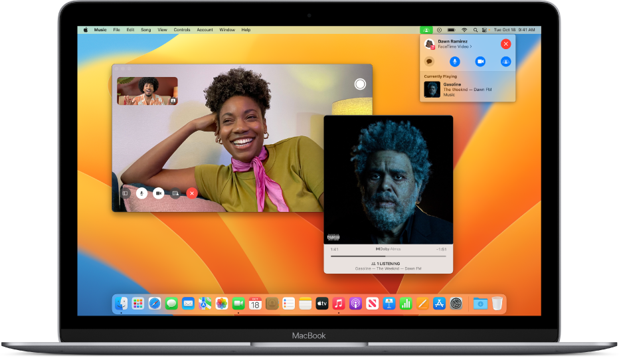Open Reminders from the Dock
The height and width of the screenshot is (364, 619).
(288, 304)
